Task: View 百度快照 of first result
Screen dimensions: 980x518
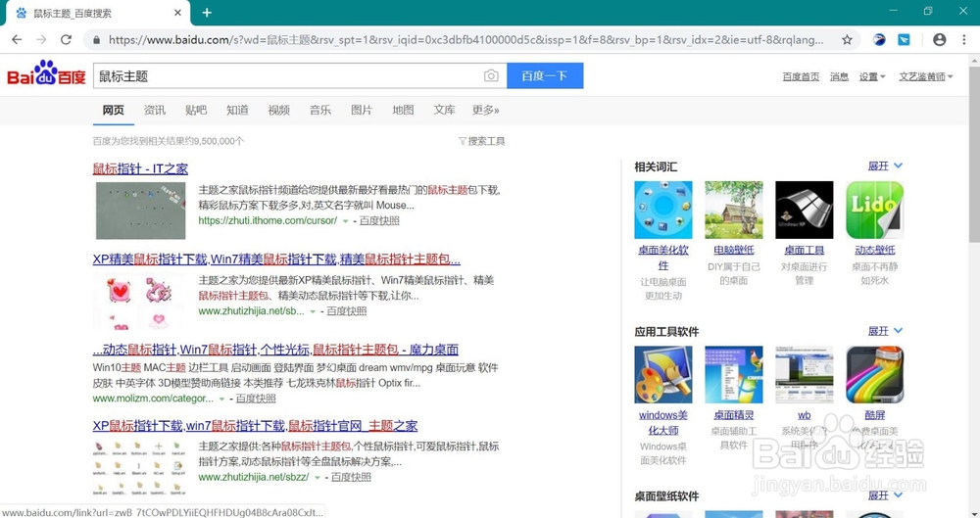Action: coord(378,220)
